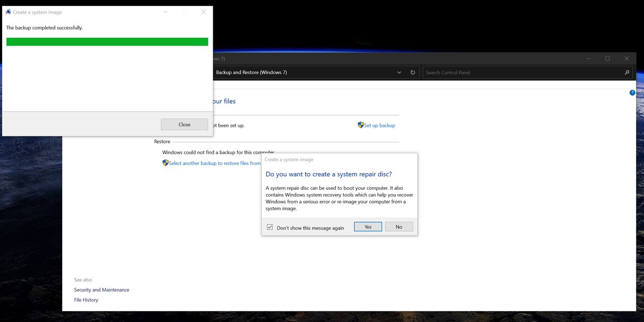
Task: Click shield icon beside Select another backup
Action: 165,163
